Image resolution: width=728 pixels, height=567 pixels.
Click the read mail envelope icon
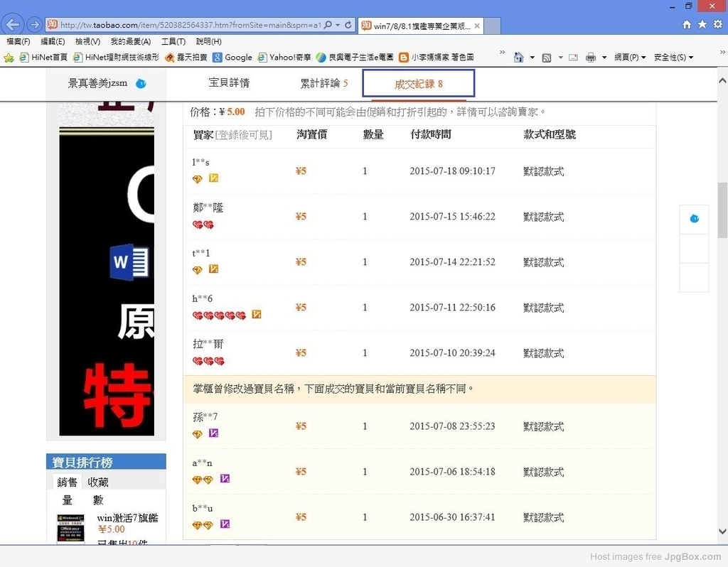click(573, 58)
